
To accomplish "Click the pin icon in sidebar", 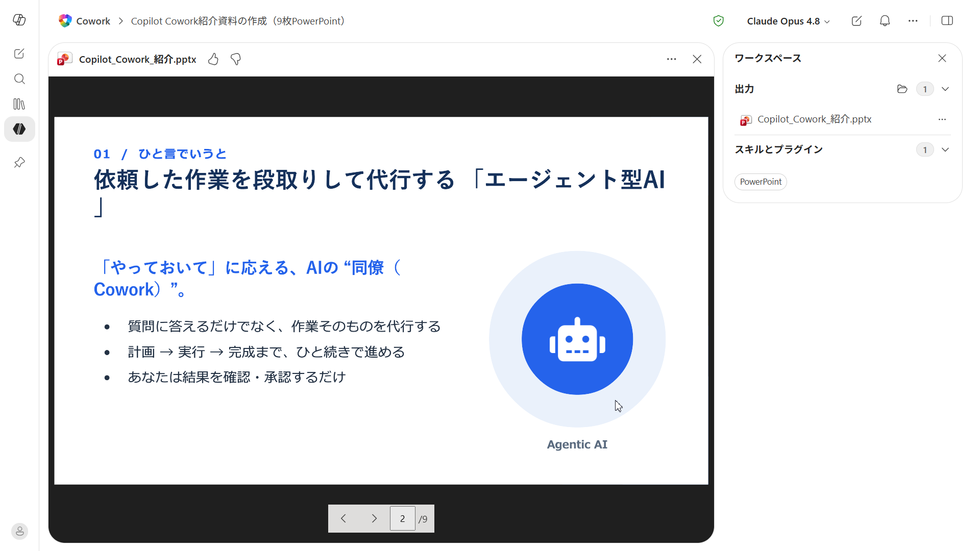I will click(x=19, y=162).
